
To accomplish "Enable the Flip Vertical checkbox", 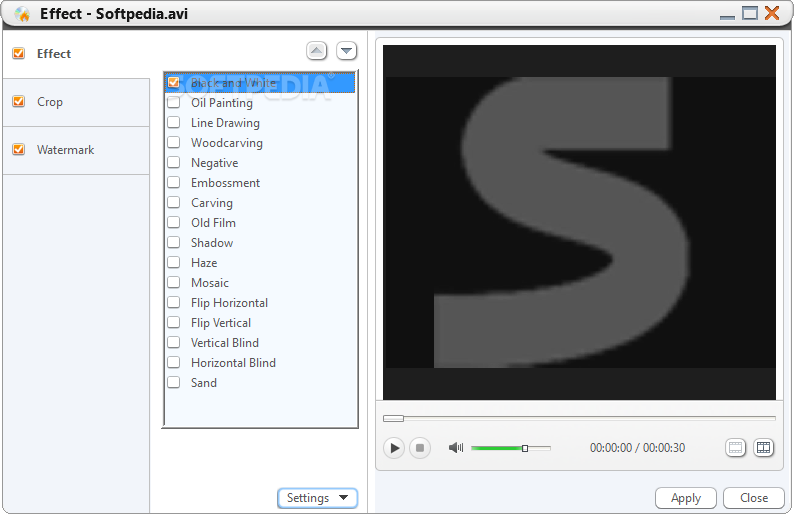I will [174, 323].
